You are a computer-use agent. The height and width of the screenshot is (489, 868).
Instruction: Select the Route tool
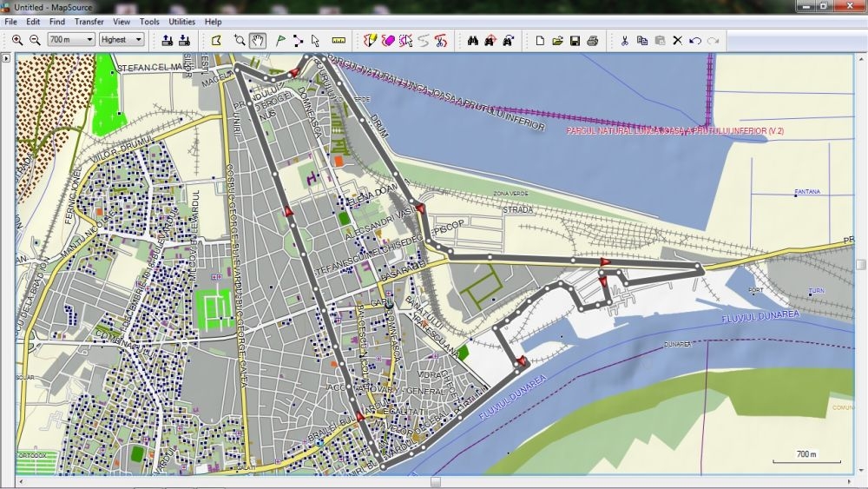298,40
